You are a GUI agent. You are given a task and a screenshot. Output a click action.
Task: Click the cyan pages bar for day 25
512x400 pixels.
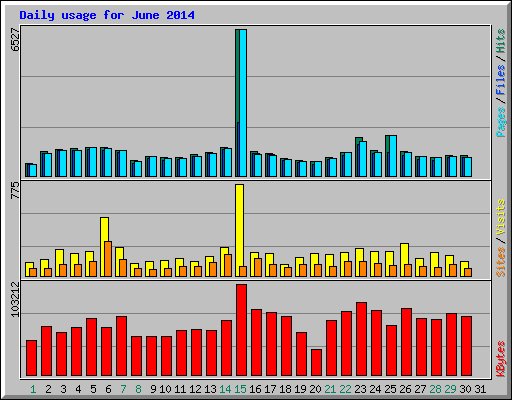pyautogui.click(x=393, y=156)
